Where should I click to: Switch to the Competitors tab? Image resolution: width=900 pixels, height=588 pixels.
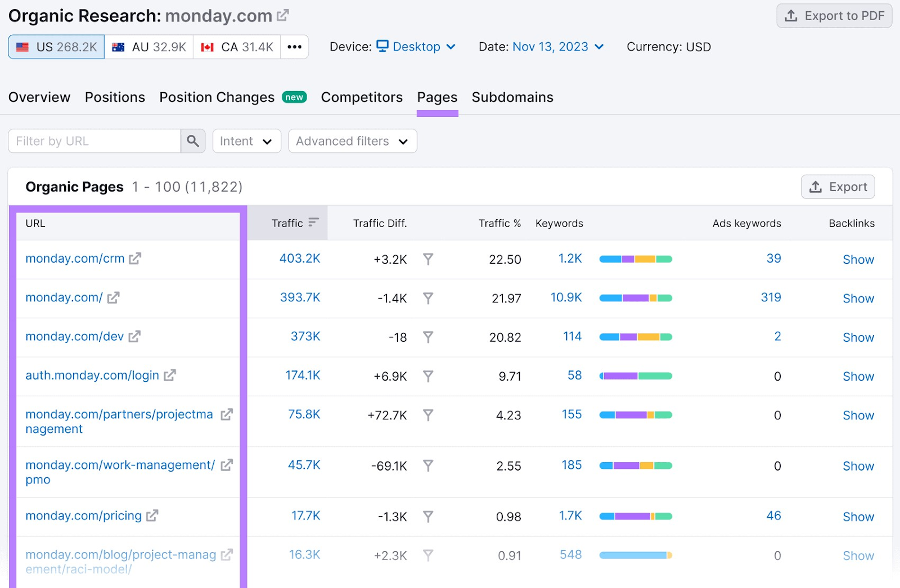pos(362,97)
